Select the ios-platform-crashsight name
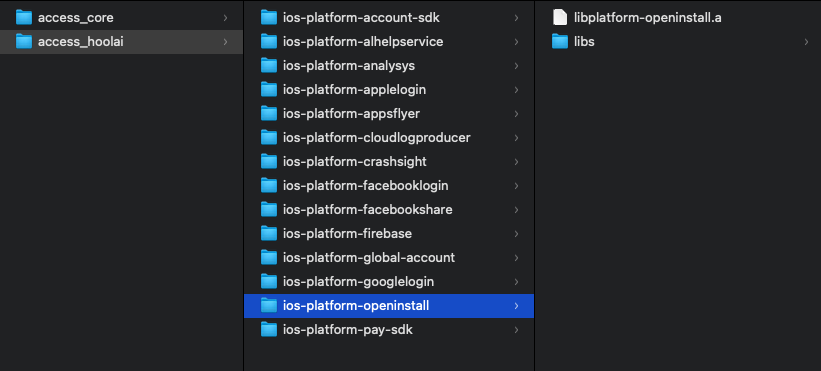This screenshot has height=371, width=821. click(354, 162)
